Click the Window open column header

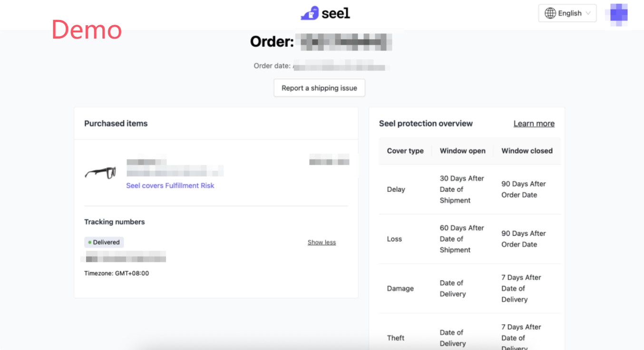(x=462, y=151)
